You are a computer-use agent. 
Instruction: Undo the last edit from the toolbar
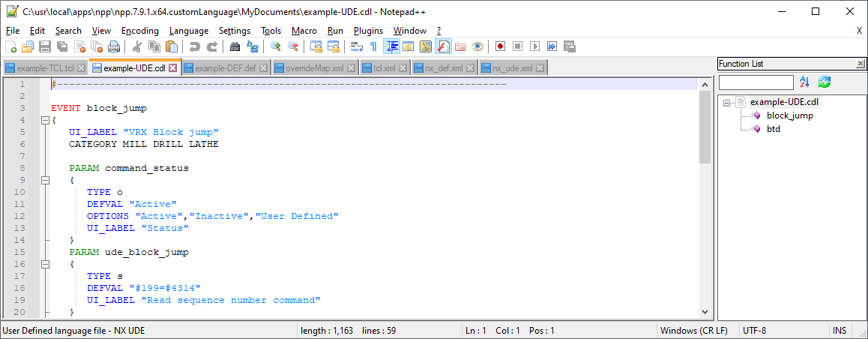(x=194, y=46)
